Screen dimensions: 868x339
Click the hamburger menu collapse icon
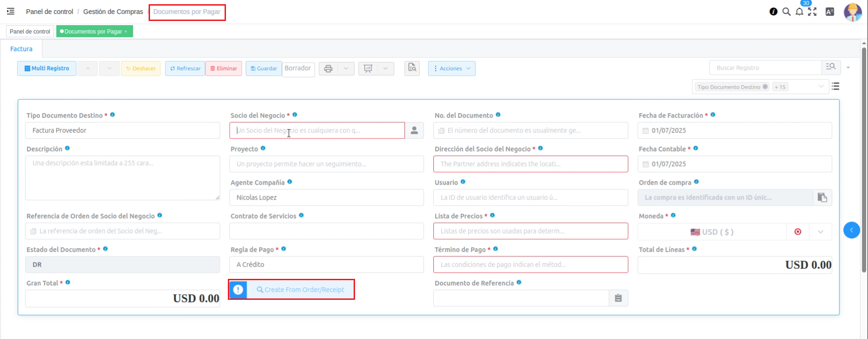11,12
